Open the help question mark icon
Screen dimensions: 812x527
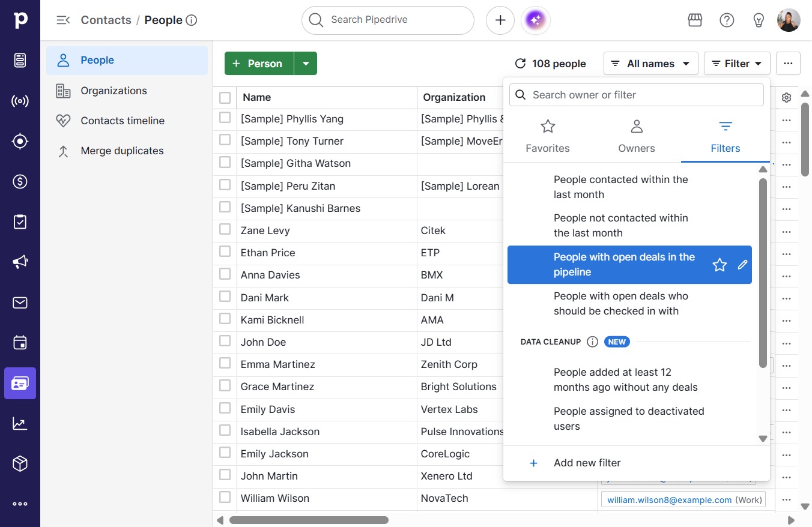click(727, 20)
